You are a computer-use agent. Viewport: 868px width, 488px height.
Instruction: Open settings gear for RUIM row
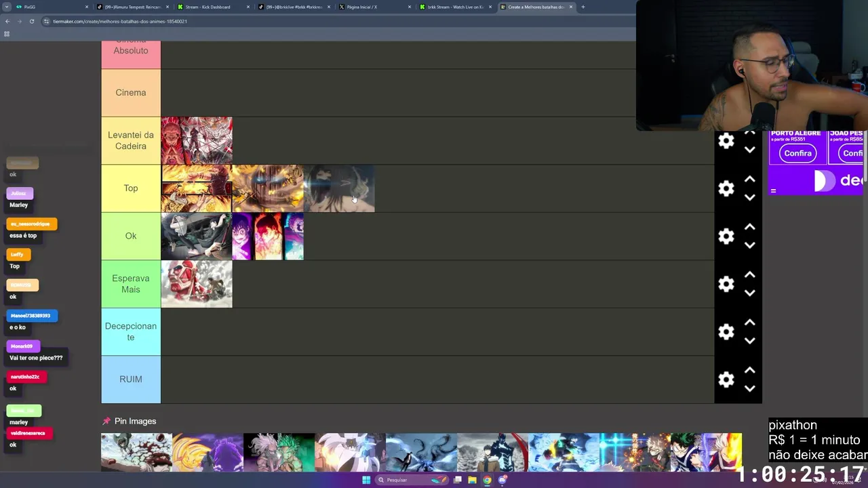click(726, 380)
